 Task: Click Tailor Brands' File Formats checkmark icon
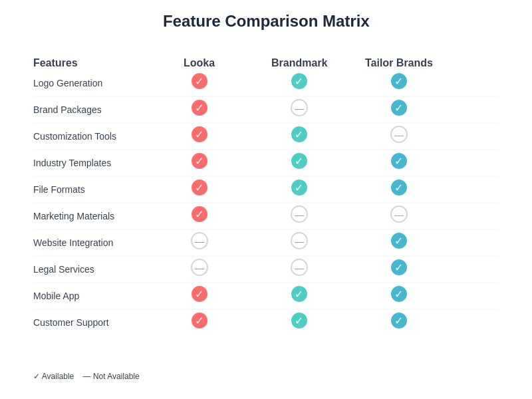tap(399, 188)
